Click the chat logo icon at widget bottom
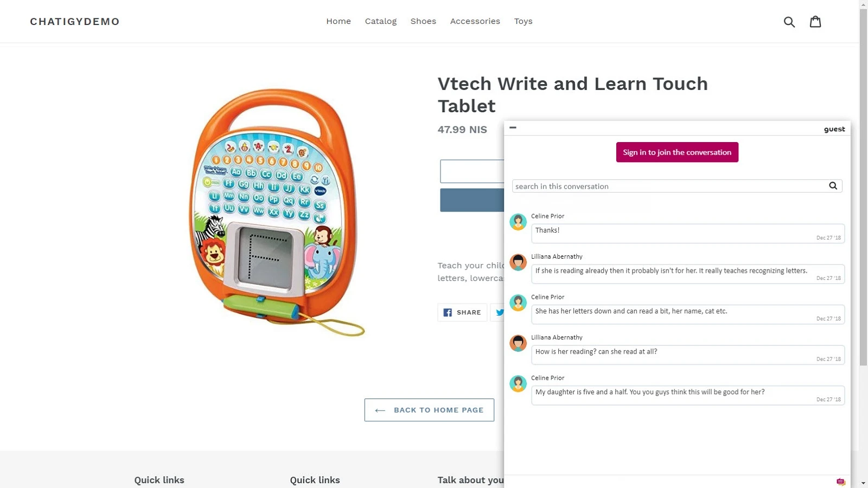 pos(840,481)
